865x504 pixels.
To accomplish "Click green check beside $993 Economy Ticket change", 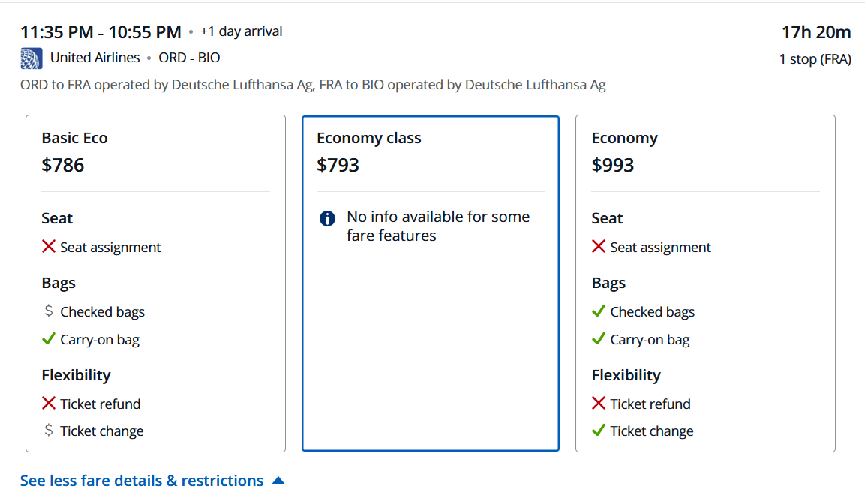I will (x=599, y=430).
